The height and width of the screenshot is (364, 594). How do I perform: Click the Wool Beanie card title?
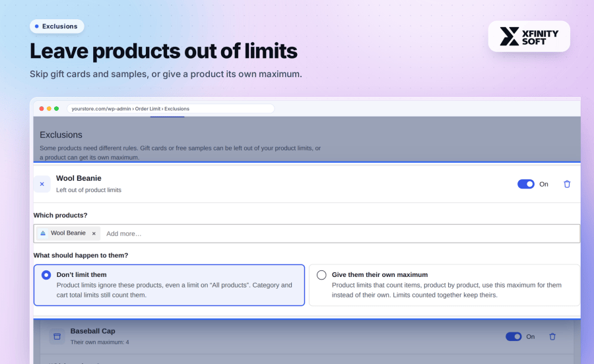[x=79, y=178]
